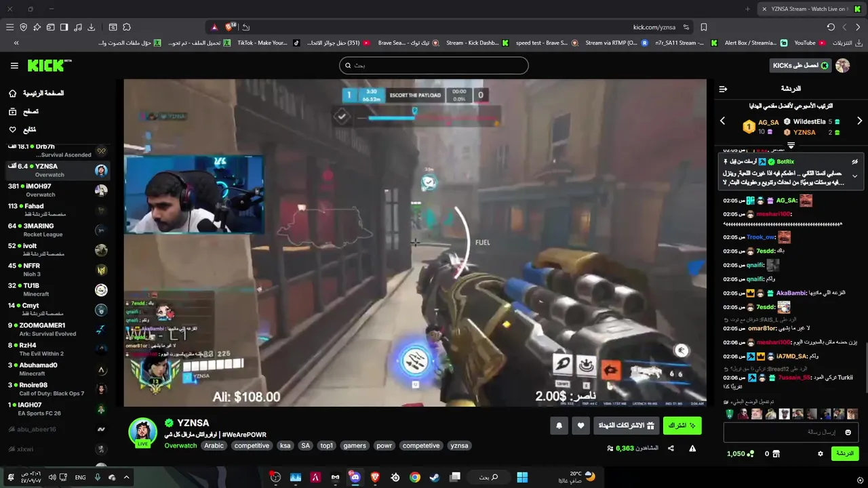Bookmark this page in address bar
This screenshot has width=868, height=488.
tap(704, 27)
